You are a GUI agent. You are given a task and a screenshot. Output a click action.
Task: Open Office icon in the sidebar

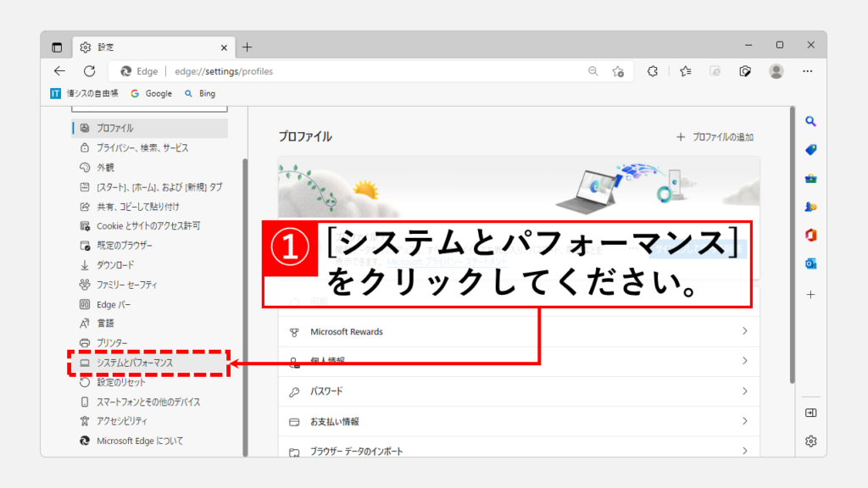[810, 235]
